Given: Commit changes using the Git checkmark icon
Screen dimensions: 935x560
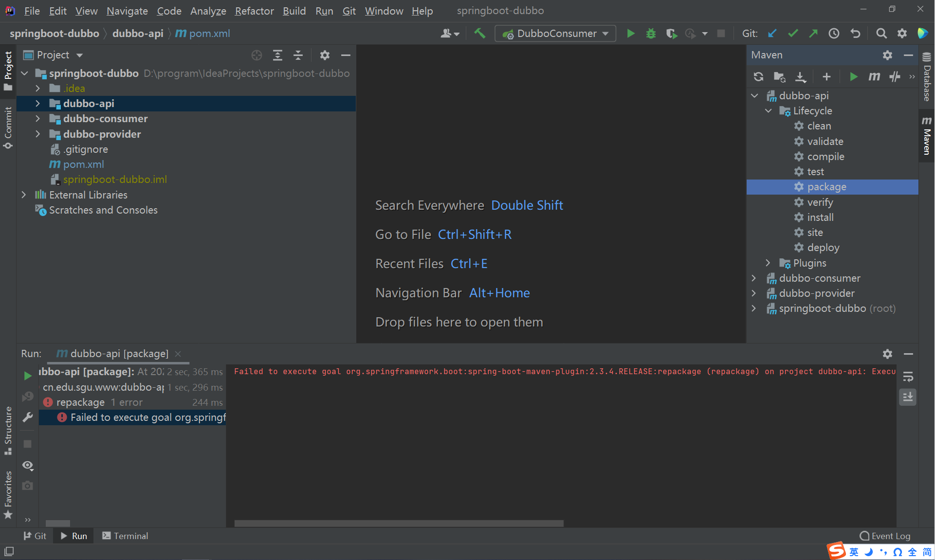Looking at the screenshot, I should click(792, 33).
